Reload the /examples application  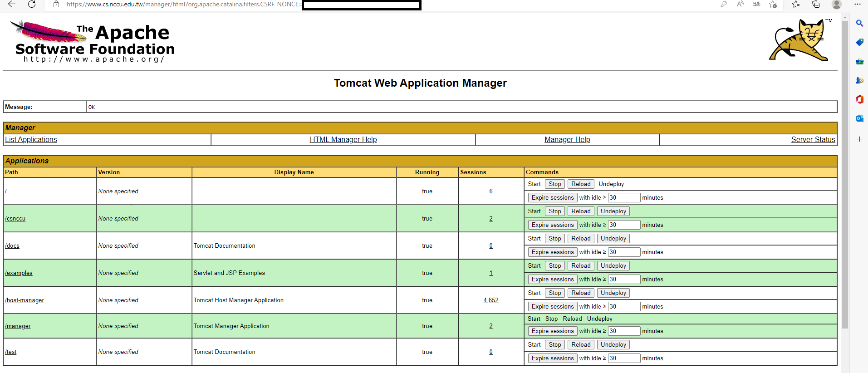581,265
